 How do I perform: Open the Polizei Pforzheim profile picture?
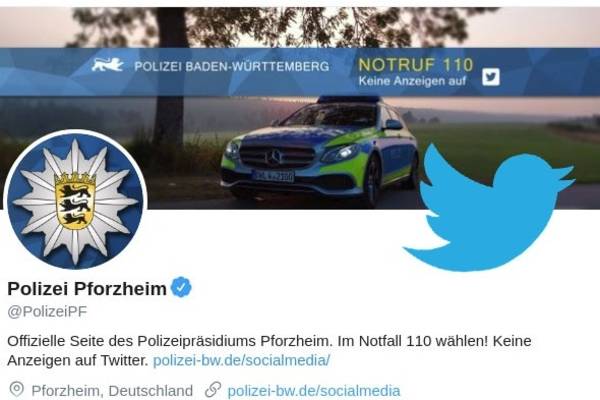pos(75,200)
